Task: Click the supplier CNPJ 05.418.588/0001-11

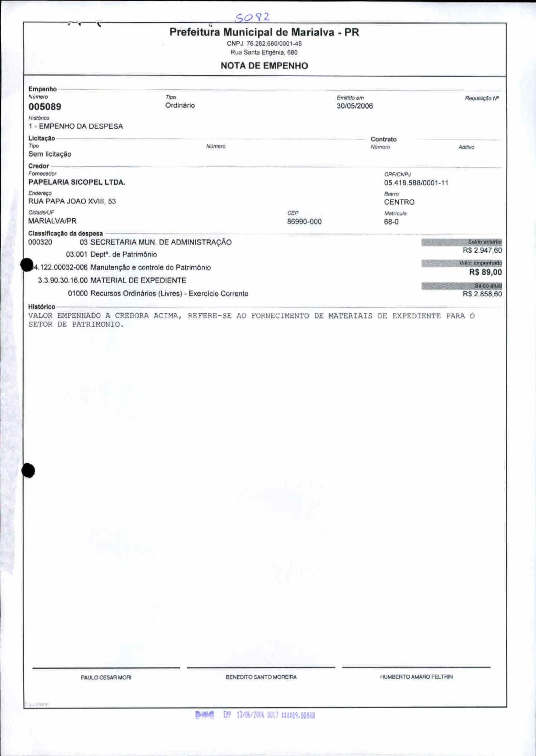Action: [416, 183]
